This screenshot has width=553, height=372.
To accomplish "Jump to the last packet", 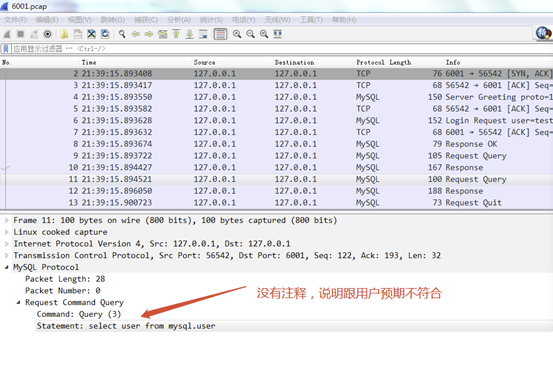I will 190,34.
